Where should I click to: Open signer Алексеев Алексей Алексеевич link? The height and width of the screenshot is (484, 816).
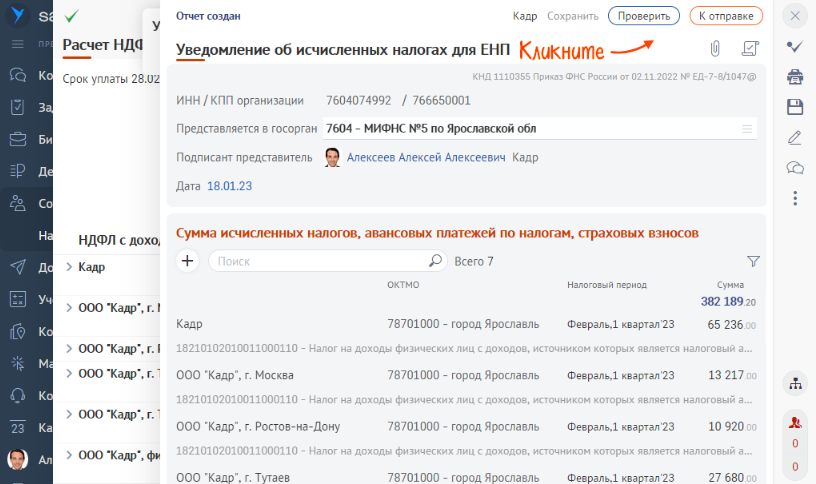tap(425, 158)
